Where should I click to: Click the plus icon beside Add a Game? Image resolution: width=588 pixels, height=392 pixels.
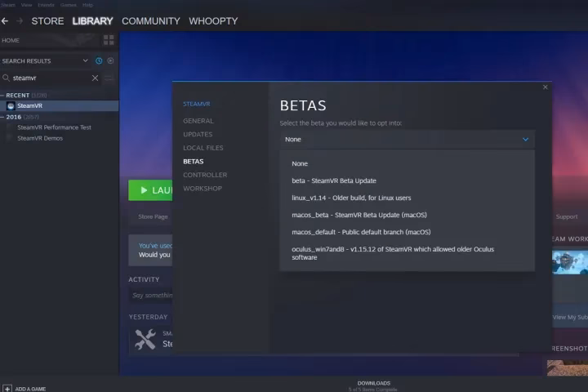tap(7, 388)
